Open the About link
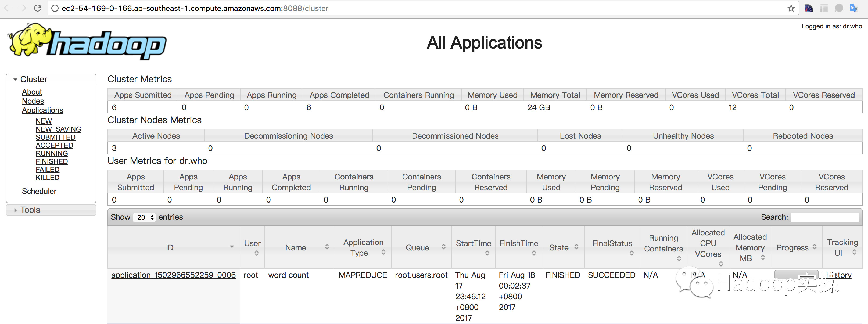 click(32, 92)
